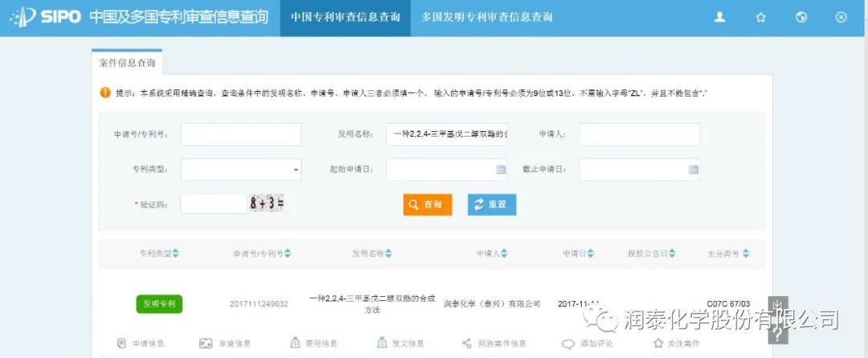
Task: Switch to 多国发明专利审查信息查询 tab
Action: (487, 17)
